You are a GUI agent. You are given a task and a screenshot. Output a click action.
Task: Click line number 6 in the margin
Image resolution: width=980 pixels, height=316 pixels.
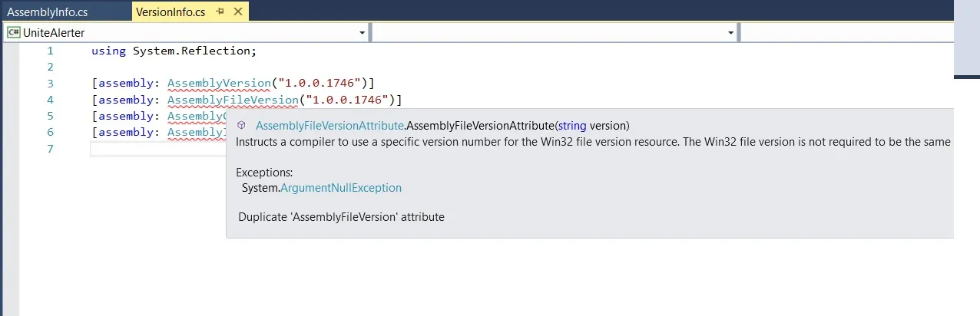pos(50,132)
